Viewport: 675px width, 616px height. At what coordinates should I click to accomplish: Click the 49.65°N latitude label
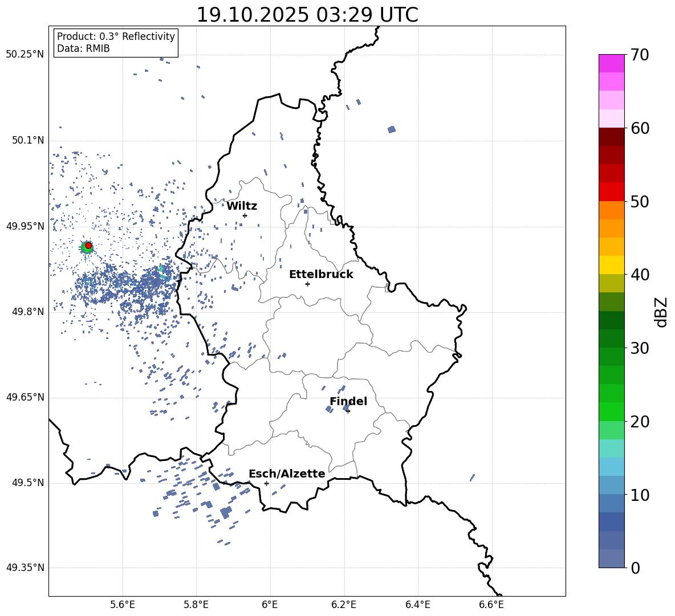(x=25, y=397)
